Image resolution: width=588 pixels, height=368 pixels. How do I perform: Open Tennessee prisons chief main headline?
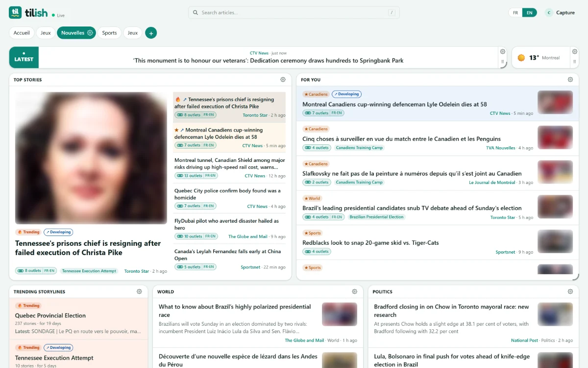[x=88, y=248]
